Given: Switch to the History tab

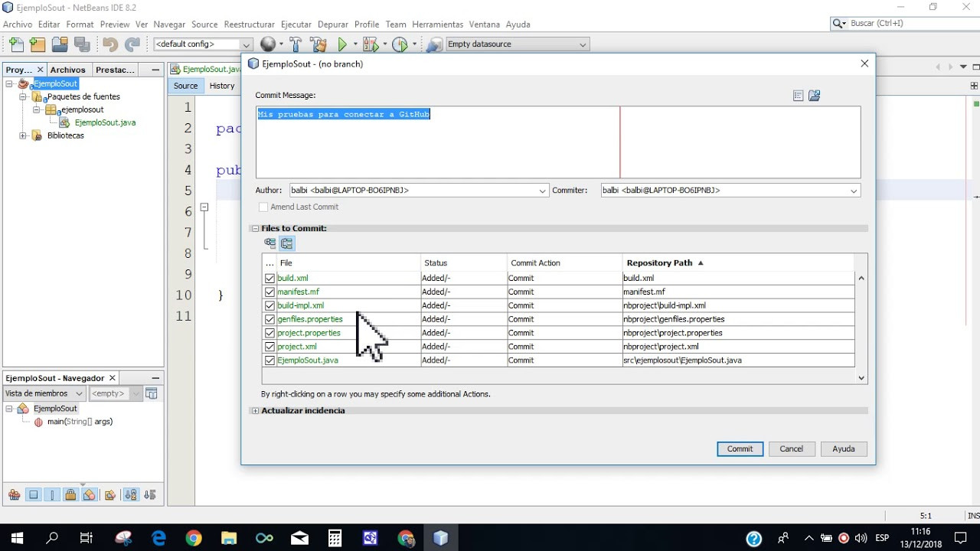Looking at the screenshot, I should [x=221, y=85].
